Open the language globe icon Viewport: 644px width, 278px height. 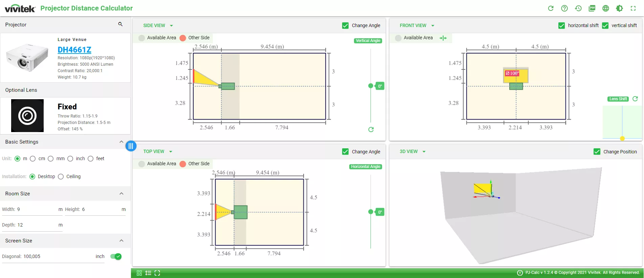606,8
